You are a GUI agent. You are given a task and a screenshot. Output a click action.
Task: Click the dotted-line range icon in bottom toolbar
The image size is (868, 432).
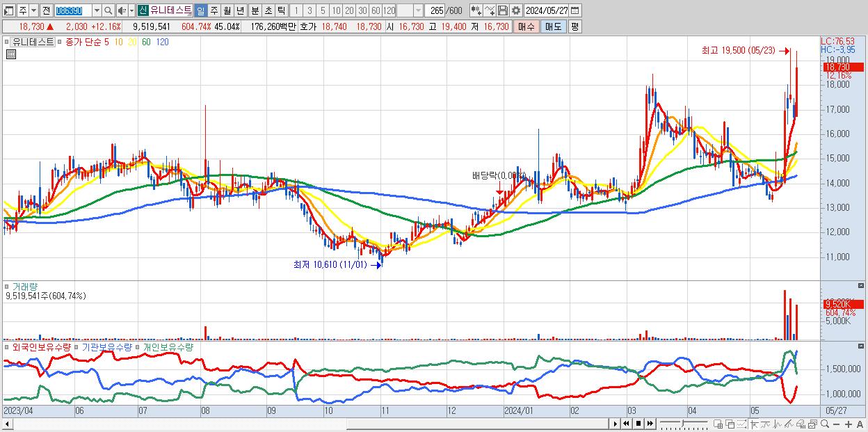click(741, 424)
